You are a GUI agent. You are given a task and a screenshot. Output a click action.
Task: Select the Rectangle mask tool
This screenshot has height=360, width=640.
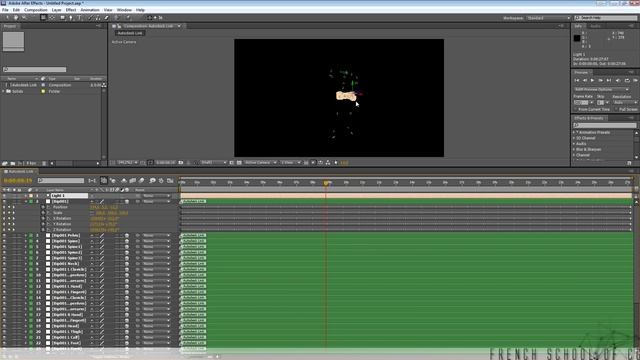point(62,18)
